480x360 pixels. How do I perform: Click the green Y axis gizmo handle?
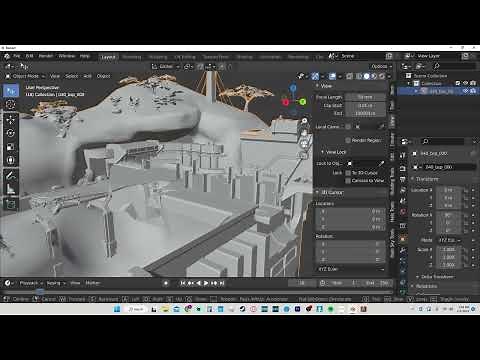302,101
